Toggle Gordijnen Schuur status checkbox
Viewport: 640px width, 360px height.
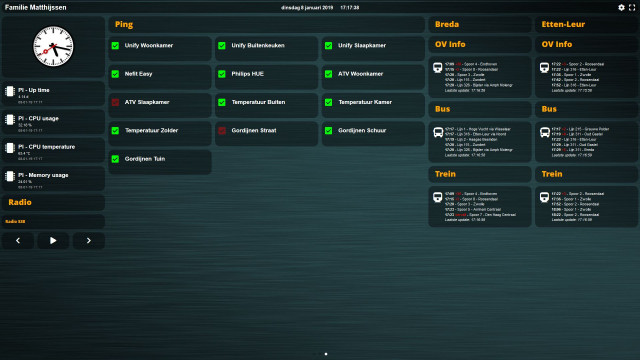(x=329, y=131)
